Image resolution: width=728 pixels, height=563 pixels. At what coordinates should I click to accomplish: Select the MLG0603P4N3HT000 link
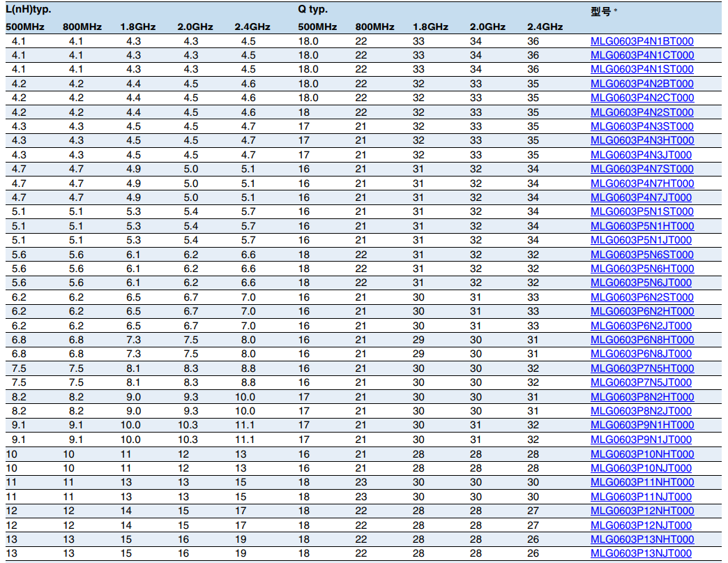tap(642, 141)
